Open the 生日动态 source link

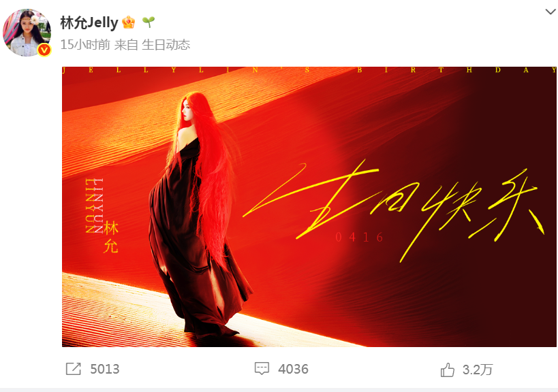click(166, 45)
